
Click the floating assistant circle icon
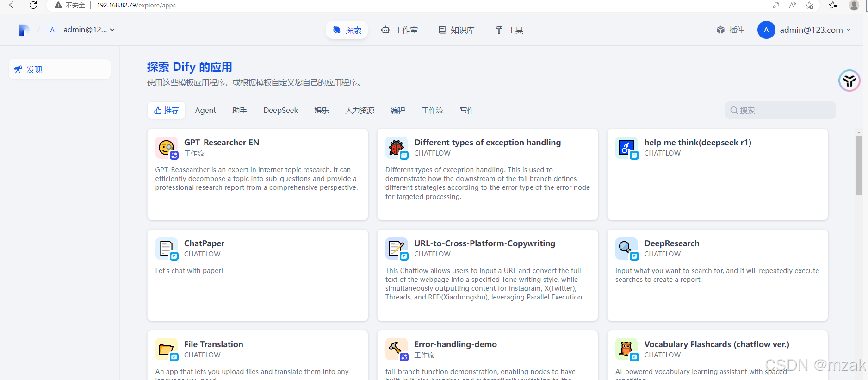coord(849,81)
